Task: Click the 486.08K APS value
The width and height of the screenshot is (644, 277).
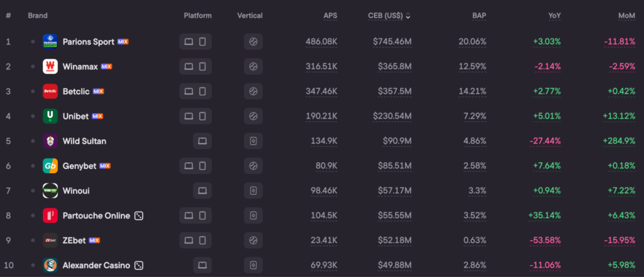Action: pyautogui.click(x=321, y=42)
